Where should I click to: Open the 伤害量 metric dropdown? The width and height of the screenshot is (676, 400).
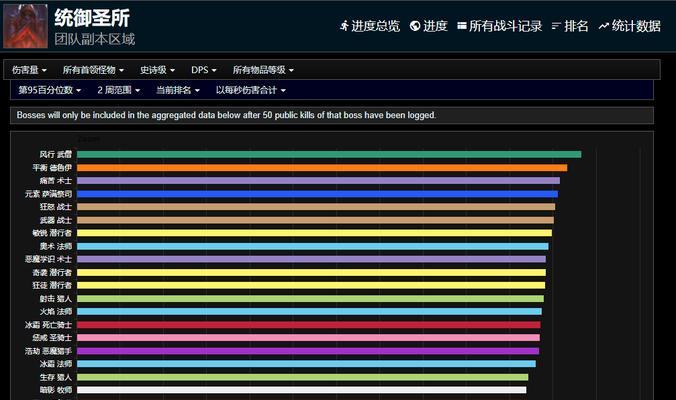click(30, 70)
